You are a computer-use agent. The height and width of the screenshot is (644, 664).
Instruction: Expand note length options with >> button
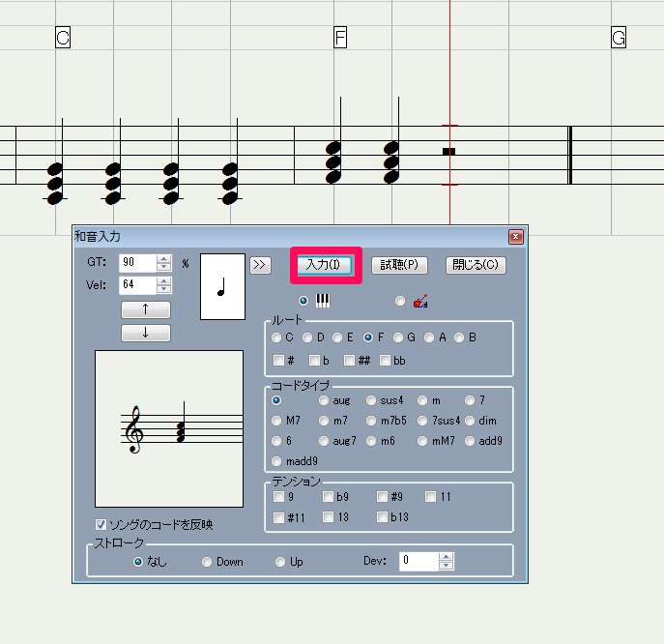point(260,265)
